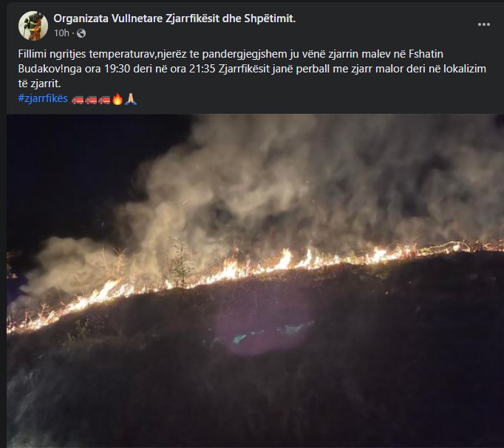Screen dimensions: 504x448
Task: Click the text line starting 'Fillimi ngritjes'
Action: click(x=231, y=54)
